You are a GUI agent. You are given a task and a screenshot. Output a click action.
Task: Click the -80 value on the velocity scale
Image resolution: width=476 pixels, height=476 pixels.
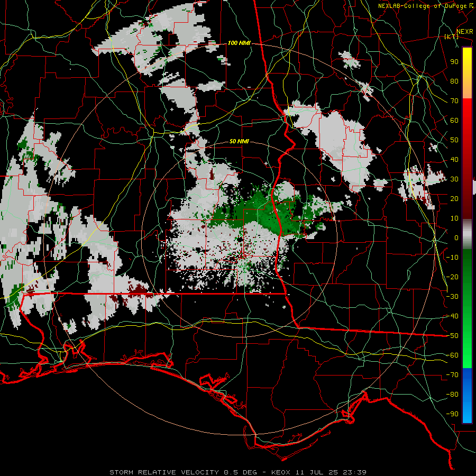[x=452, y=395]
